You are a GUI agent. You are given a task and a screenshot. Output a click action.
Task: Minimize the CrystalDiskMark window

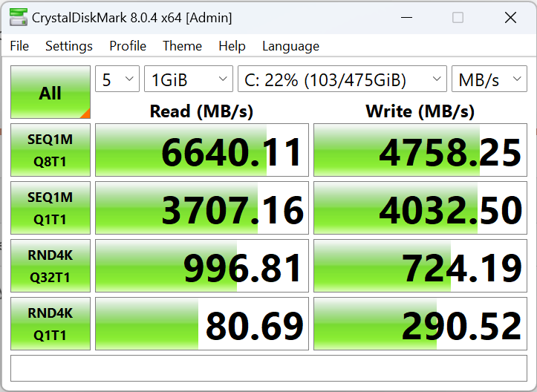[x=406, y=18]
